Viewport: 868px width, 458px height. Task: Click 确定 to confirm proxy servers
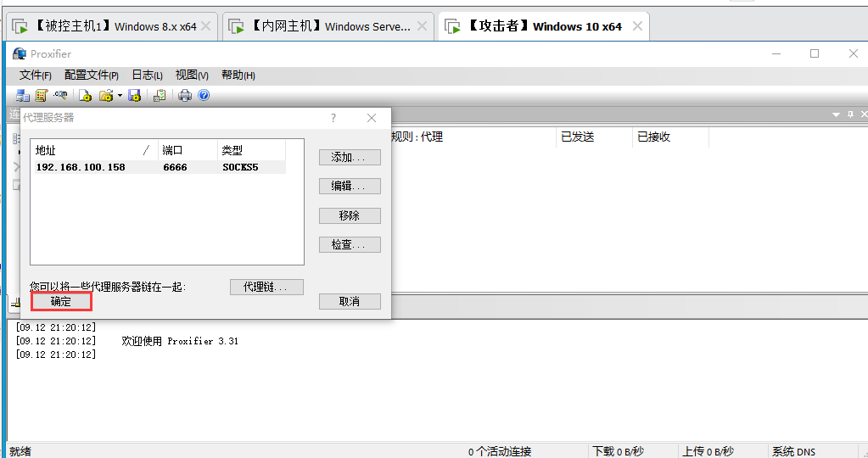point(61,301)
